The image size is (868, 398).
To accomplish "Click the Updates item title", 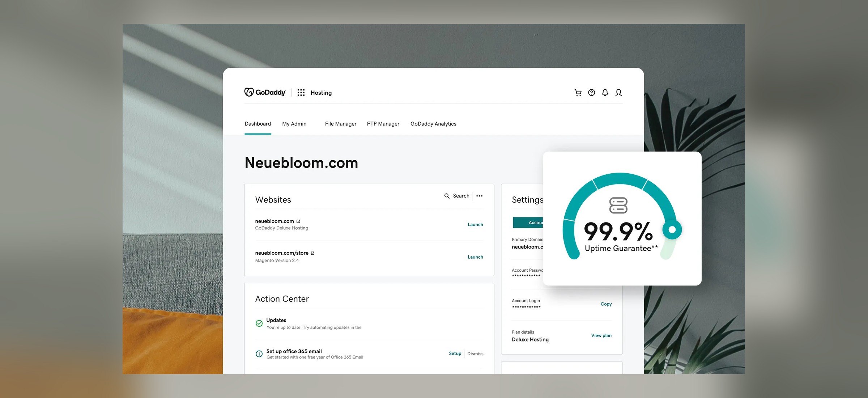I will tap(276, 320).
